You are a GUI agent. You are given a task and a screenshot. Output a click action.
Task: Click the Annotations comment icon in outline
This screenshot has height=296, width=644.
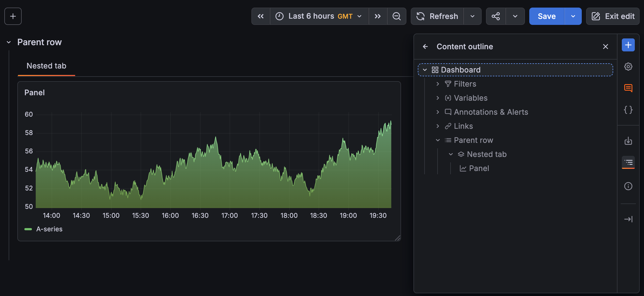point(448,112)
